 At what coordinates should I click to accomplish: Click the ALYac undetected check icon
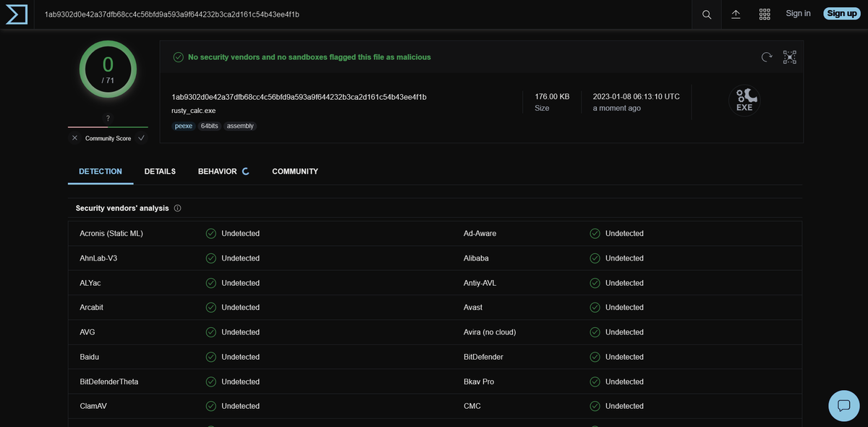210,283
